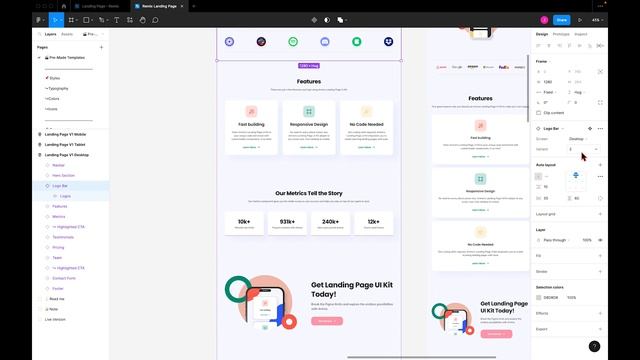The width and height of the screenshot is (640, 360).
Task: Add a new auto layout with plus
Action: pos(600,165)
